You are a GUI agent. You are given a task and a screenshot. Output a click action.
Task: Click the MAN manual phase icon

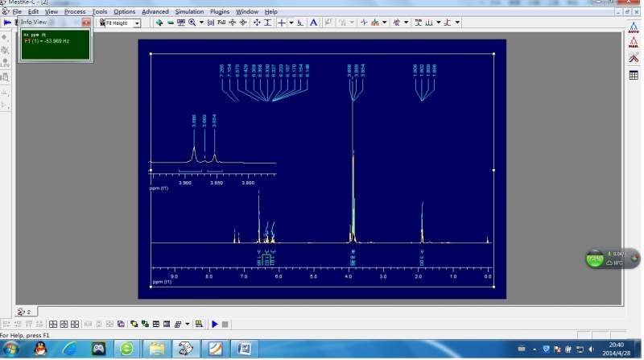point(634,43)
